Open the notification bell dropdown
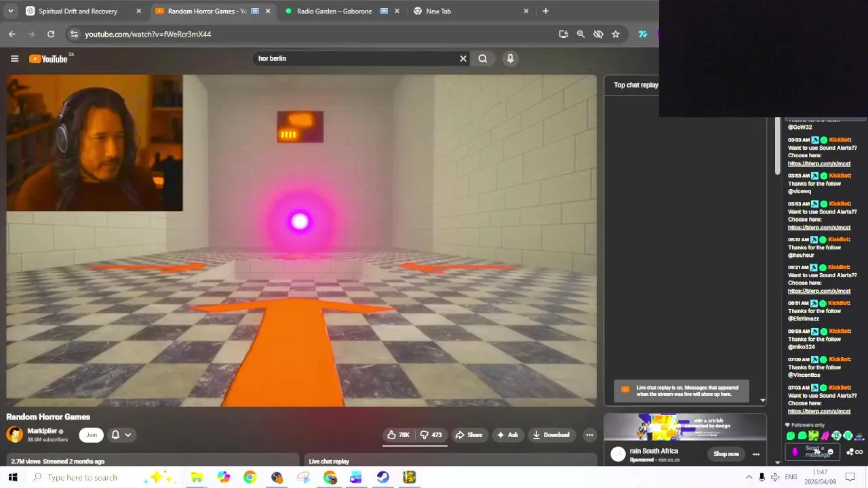868x488 pixels. (x=121, y=435)
